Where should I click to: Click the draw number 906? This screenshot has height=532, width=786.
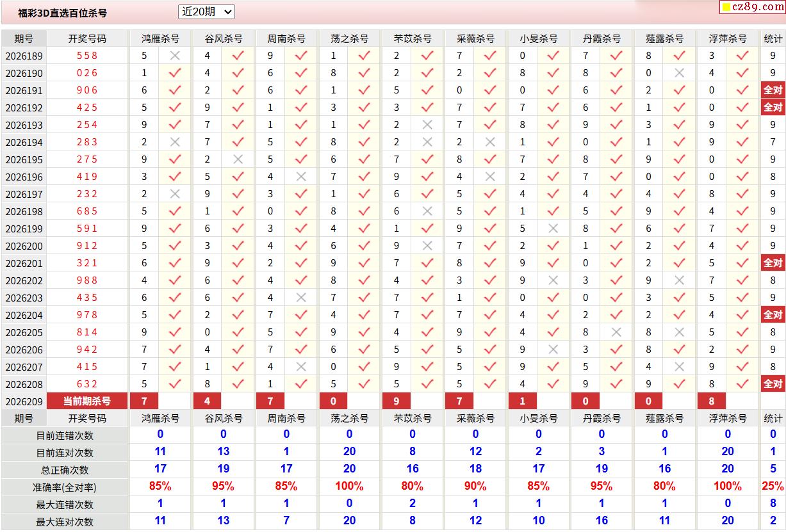pos(87,90)
